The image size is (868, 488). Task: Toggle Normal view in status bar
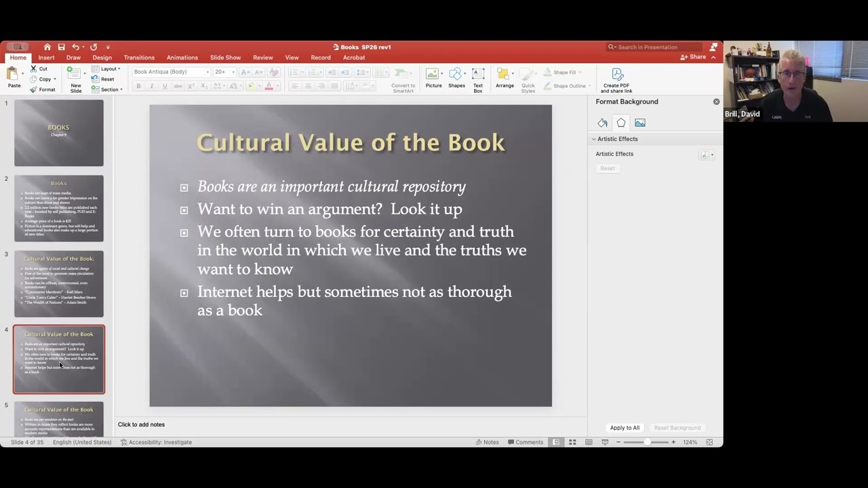[556, 442]
